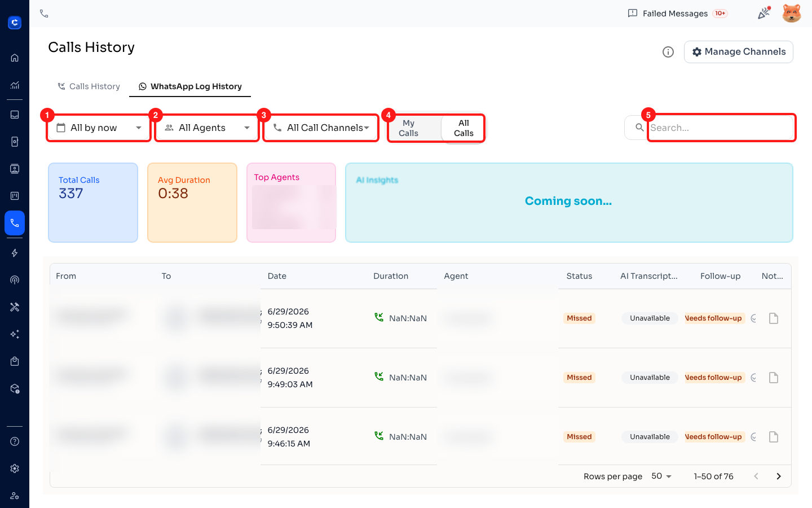Click the AI Transcript column header
812x508 pixels.
click(x=649, y=276)
